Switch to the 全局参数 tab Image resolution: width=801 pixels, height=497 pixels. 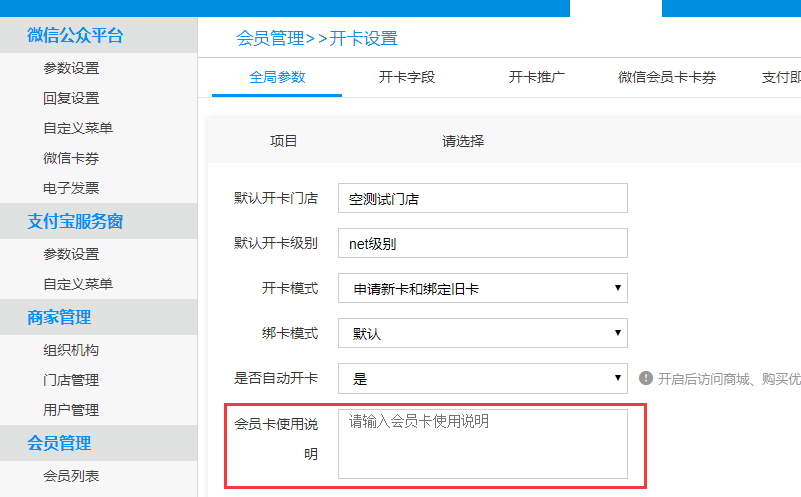277,77
